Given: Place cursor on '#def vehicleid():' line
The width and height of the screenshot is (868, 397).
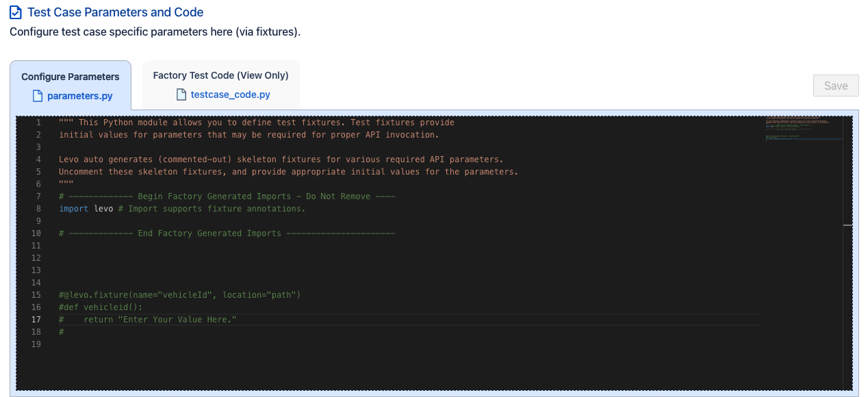Looking at the screenshot, I should (x=101, y=307).
